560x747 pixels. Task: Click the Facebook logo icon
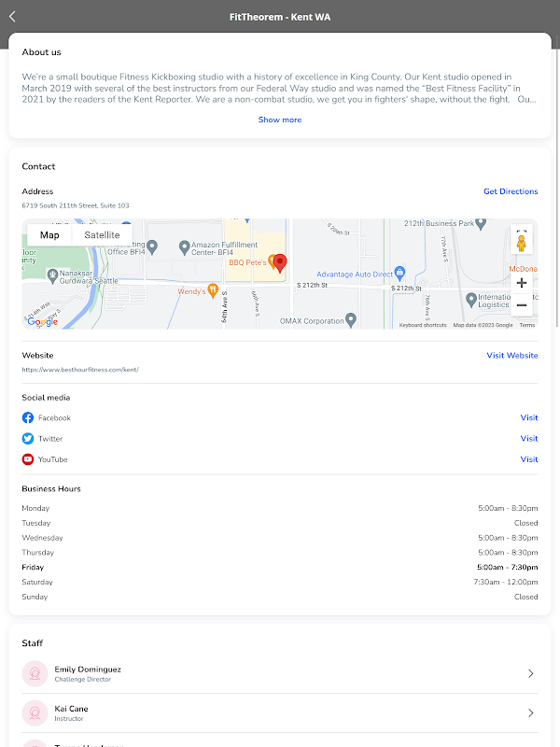[28, 417]
